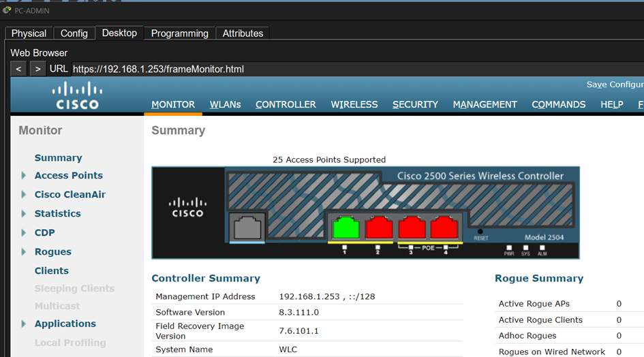Click the Rogues on Wired Network row

pos(569,352)
